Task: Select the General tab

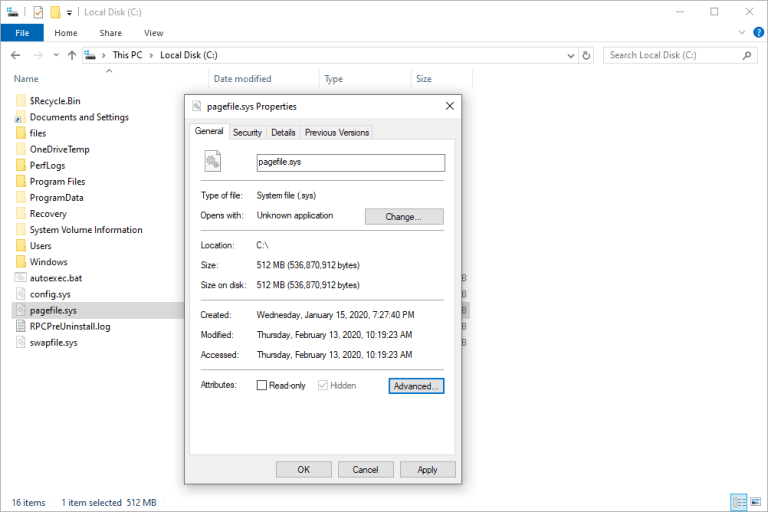Action: tap(209, 131)
